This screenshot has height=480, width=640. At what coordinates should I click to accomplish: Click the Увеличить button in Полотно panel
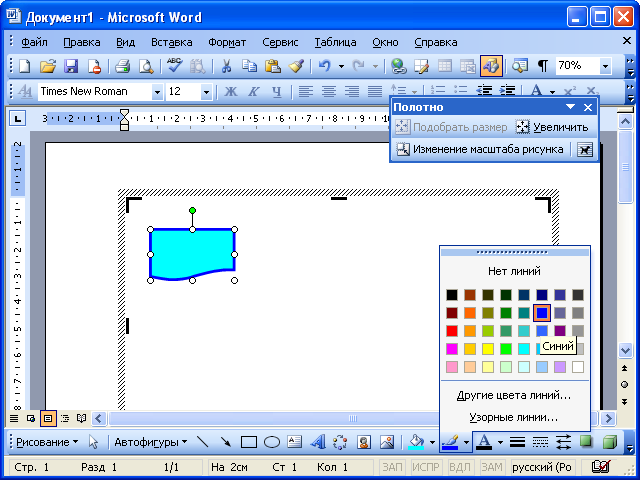coord(552,127)
